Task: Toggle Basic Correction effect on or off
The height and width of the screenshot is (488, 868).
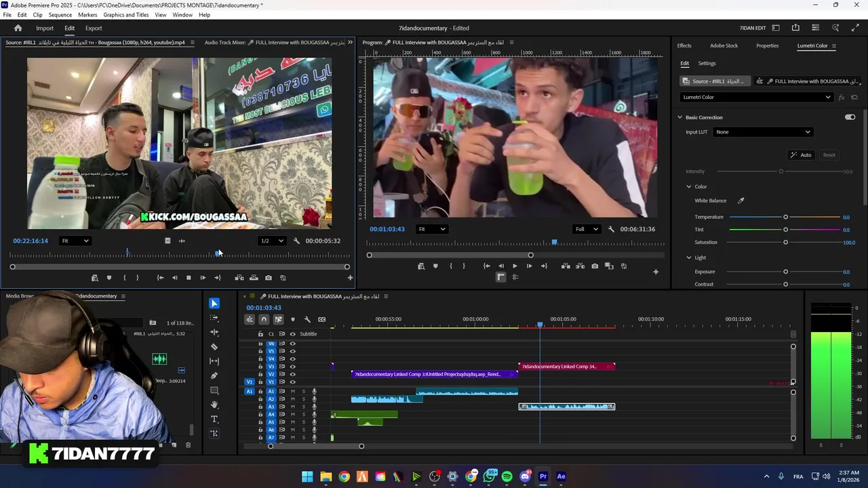Action: pos(850,117)
